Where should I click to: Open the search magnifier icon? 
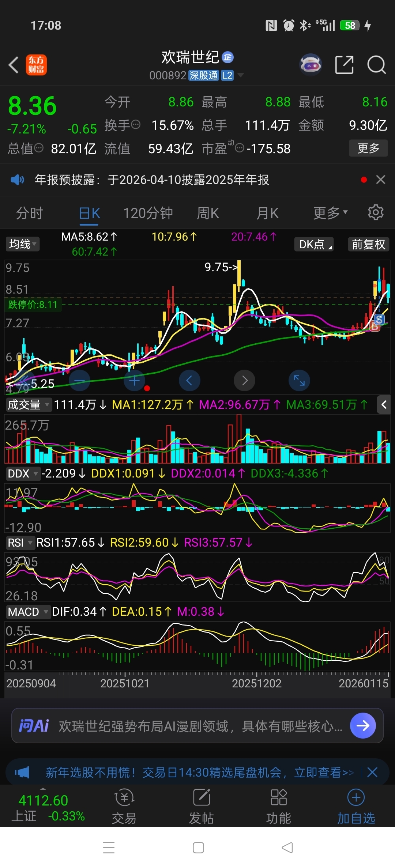[x=376, y=65]
